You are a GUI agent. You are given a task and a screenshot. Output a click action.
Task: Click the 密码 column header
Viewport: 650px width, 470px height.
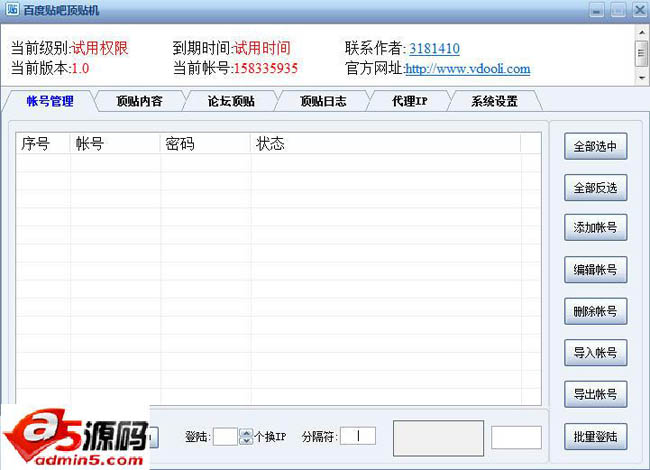point(206,144)
